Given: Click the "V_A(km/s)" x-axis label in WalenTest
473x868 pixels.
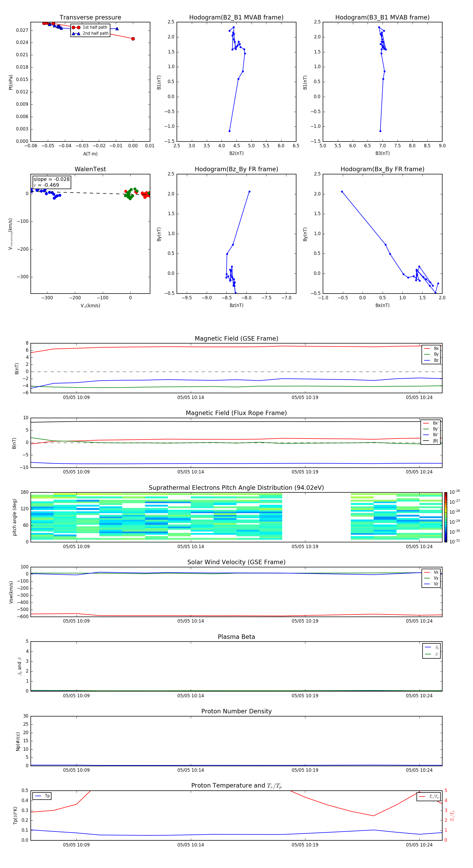Looking at the screenshot, I should [90, 306].
